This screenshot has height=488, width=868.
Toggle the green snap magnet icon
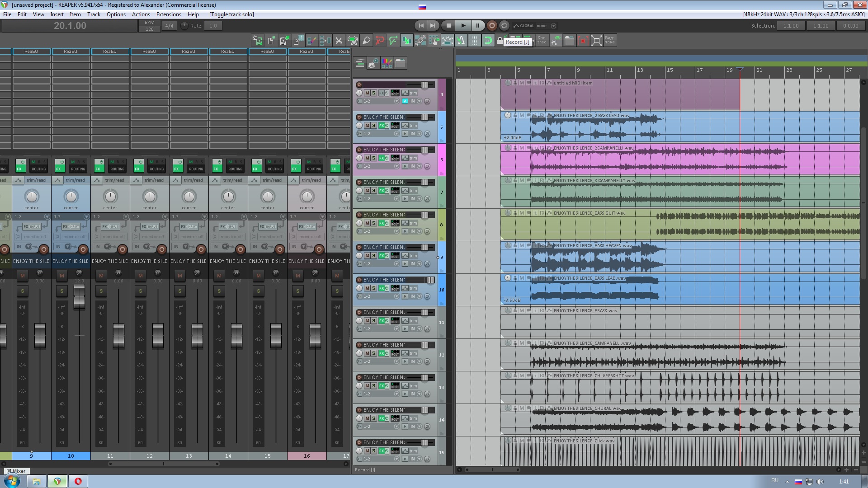tap(488, 41)
